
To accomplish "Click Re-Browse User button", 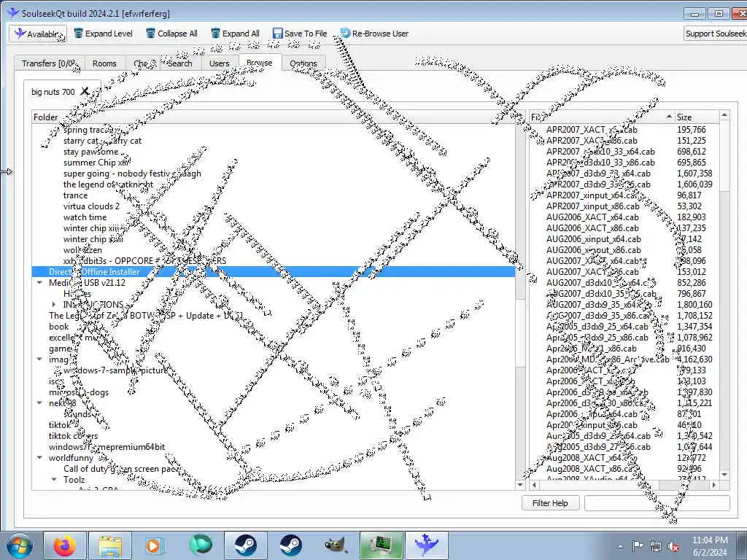I will (374, 34).
